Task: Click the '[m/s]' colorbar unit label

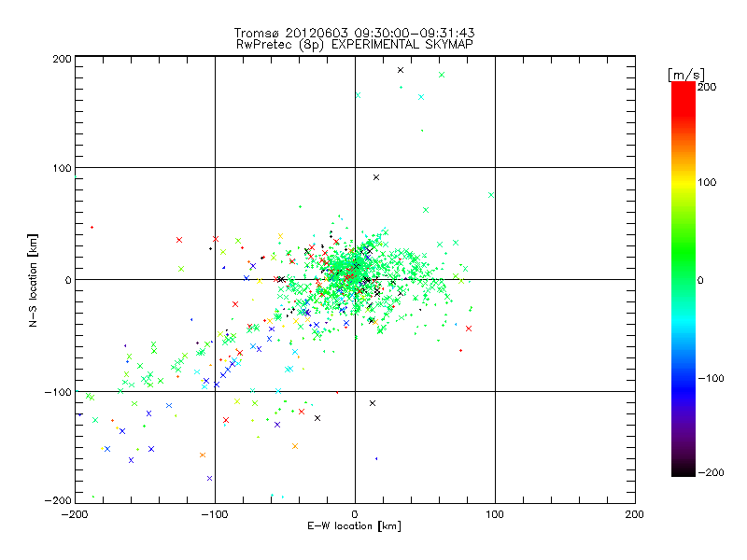Action: pyautogui.click(x=686, y=75)
